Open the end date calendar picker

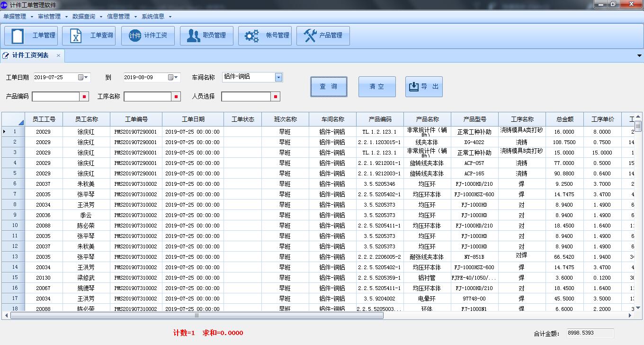[x=173, y=77]
